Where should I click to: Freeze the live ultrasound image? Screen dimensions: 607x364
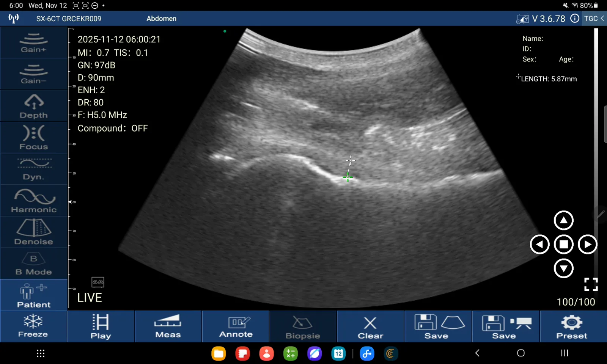[x=33, y=326]
